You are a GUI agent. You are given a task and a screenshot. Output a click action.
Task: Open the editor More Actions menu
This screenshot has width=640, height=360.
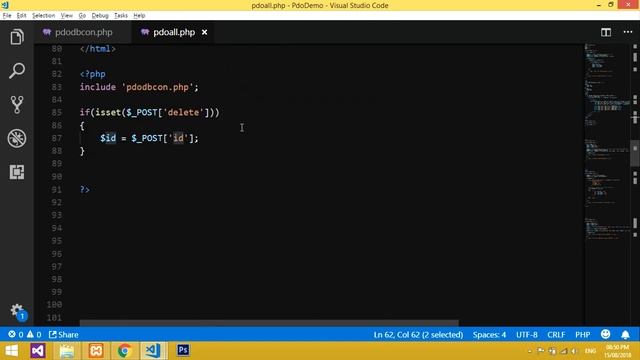click(x=628, y=32)
